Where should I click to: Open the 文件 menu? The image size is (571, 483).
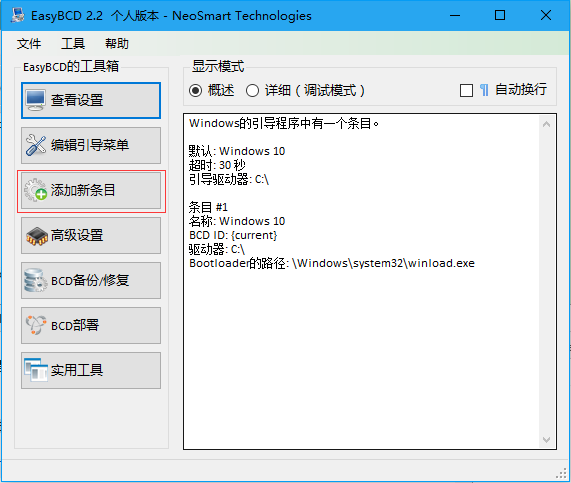tap(29, 44)
